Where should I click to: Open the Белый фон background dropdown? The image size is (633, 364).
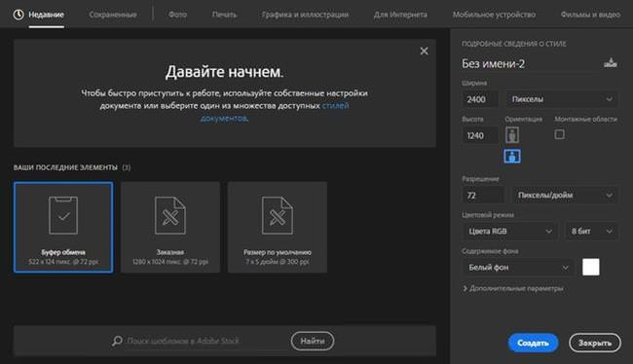click(518, 267)
